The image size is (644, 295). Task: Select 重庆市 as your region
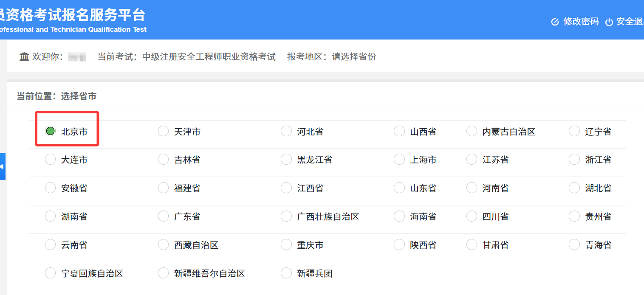click(286, 244)
